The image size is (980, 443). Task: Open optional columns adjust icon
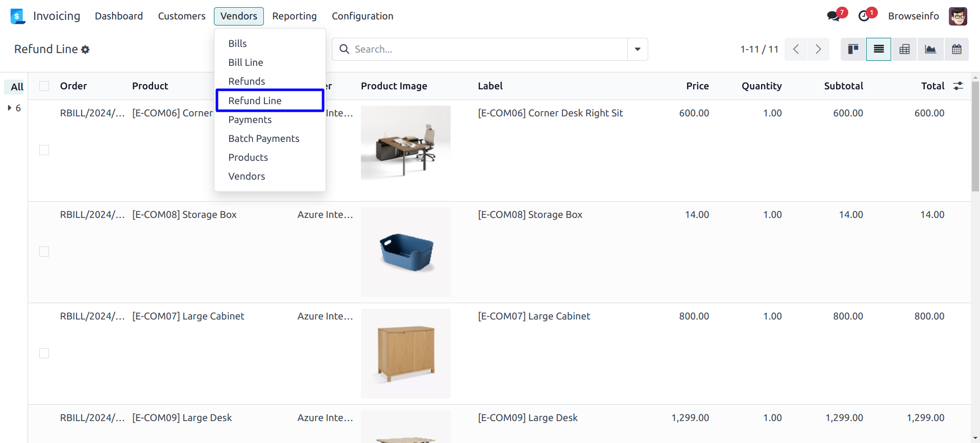[x=958, y=86]
